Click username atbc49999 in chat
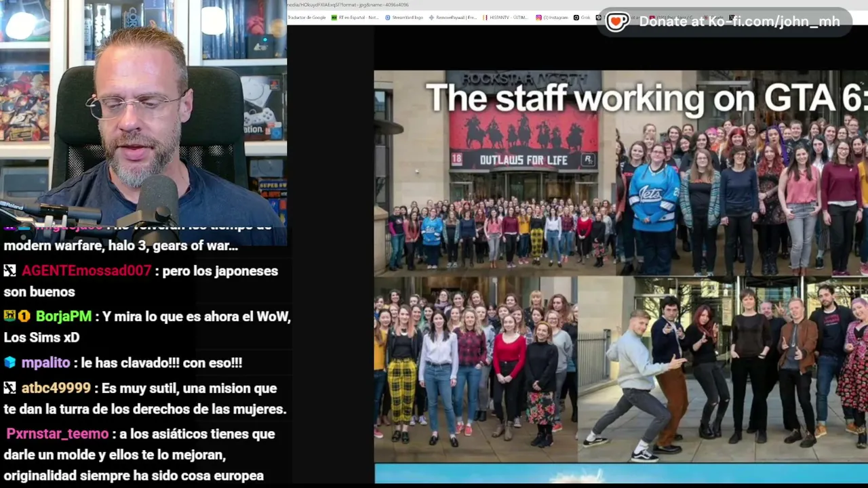The image size is (868, 488). point(56,388)
